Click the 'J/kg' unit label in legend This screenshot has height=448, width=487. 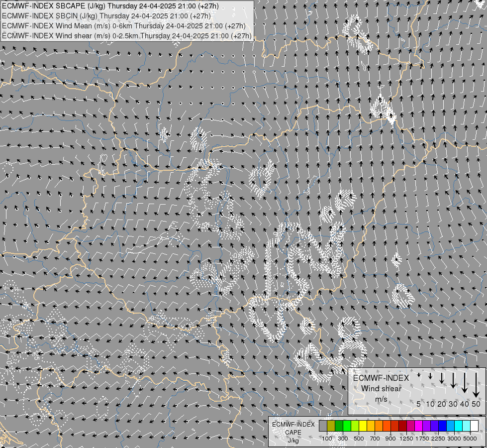[293, 441]
